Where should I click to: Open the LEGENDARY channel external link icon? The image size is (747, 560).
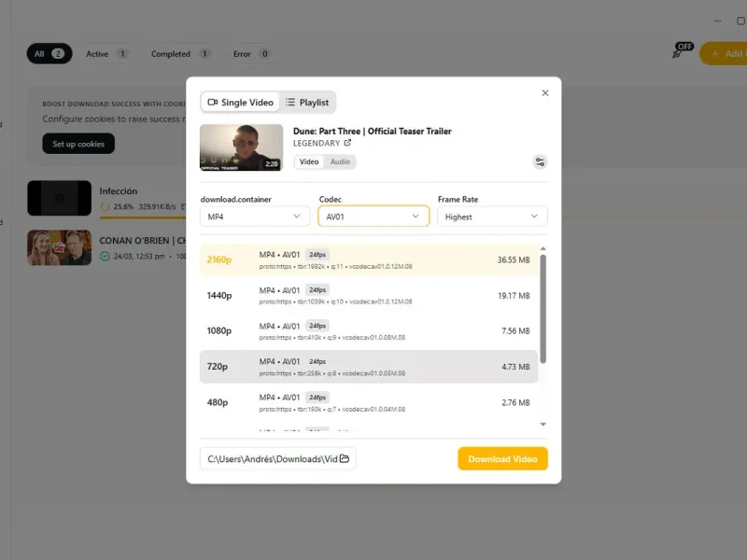[347, 143]
